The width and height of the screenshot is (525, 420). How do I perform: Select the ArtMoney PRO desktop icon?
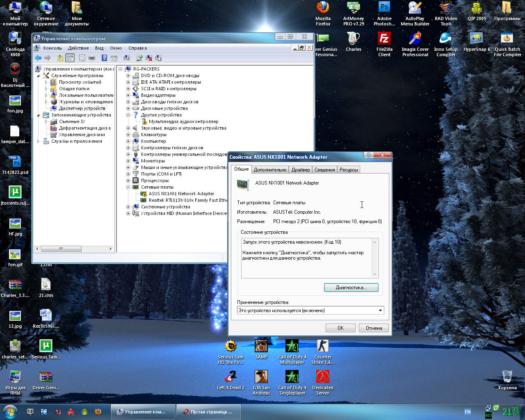pos(354,14)
